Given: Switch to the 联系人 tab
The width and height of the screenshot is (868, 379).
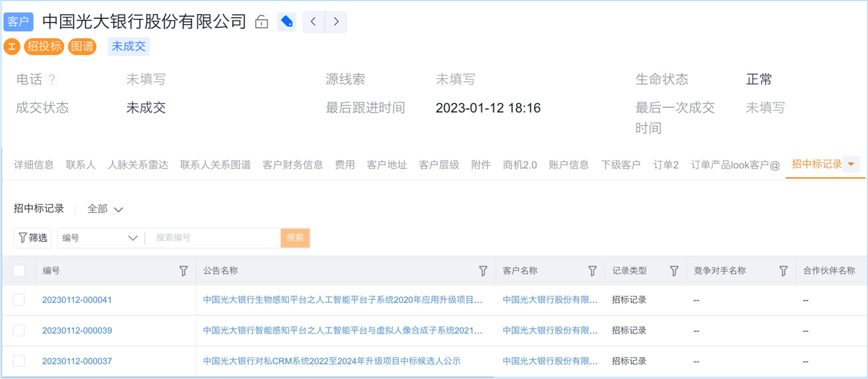Looking at the screenshot, I should pyautogui.click(x=81, y=165).
